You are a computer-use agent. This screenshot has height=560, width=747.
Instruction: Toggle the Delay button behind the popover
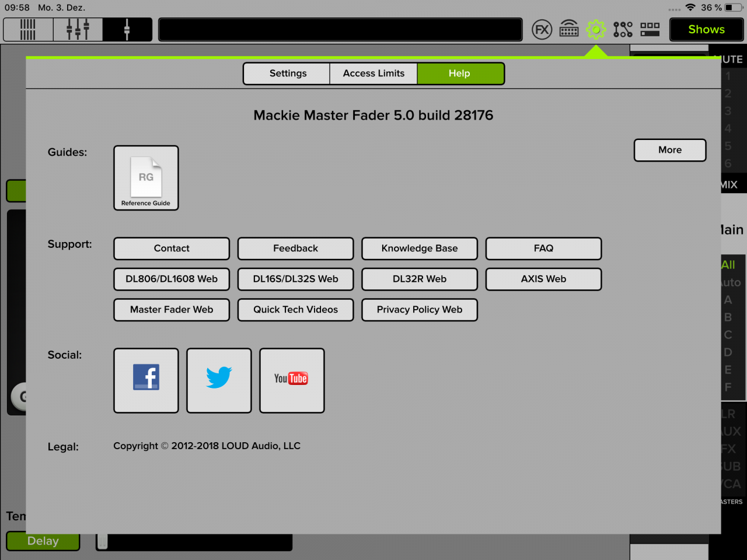43,542
